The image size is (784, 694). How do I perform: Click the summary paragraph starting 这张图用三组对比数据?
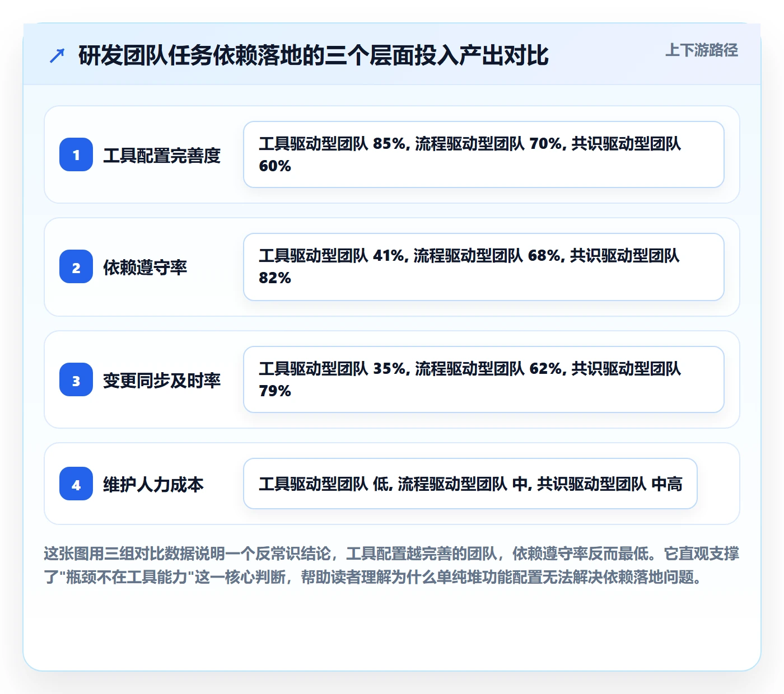tap(391, 565)
